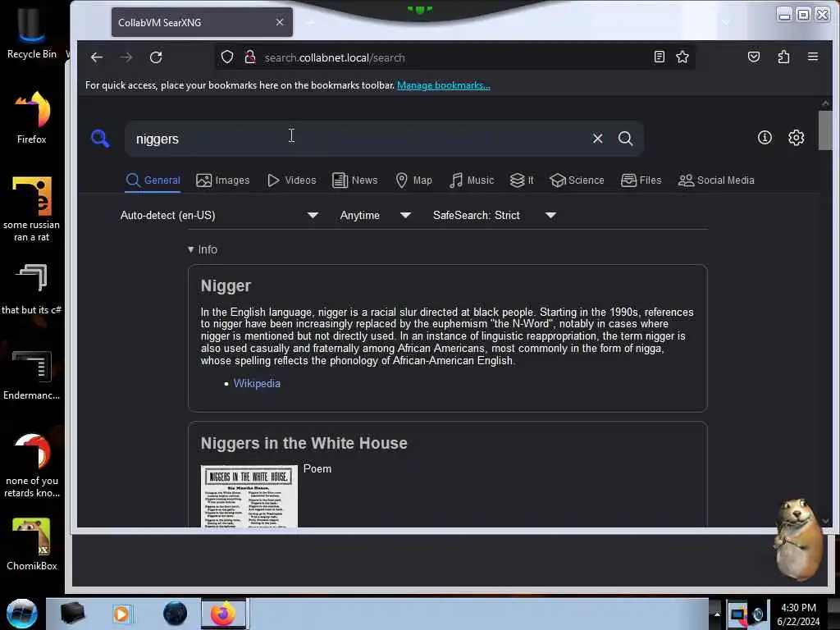Save page to Pocket icon
Viewport: 840px width, 630px height.
point(754,57)
